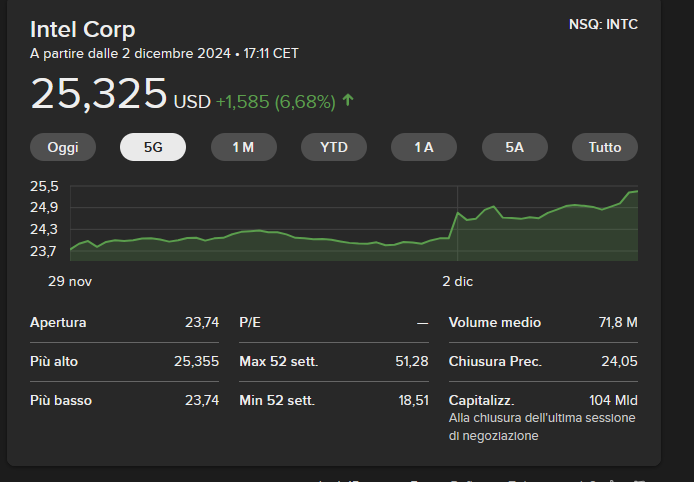694x482 pixels.
Task: Click the Più alto value 25,355
Action: coord(197,362)
